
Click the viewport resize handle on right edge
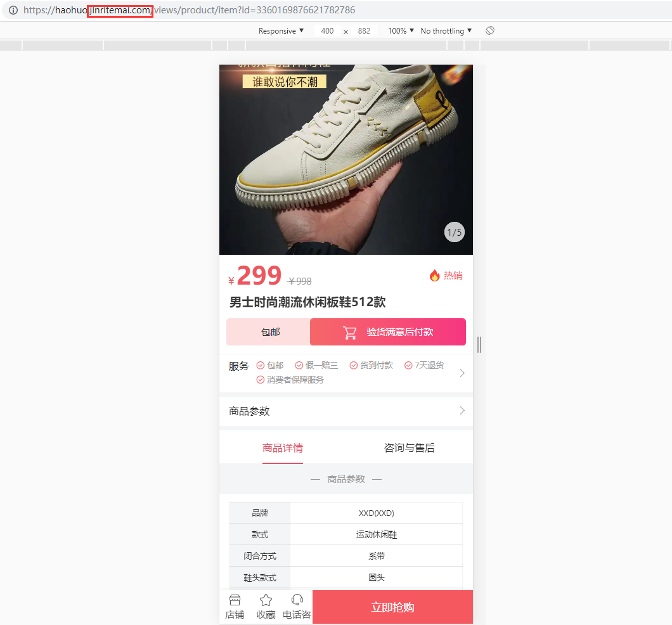coord(479,345)
